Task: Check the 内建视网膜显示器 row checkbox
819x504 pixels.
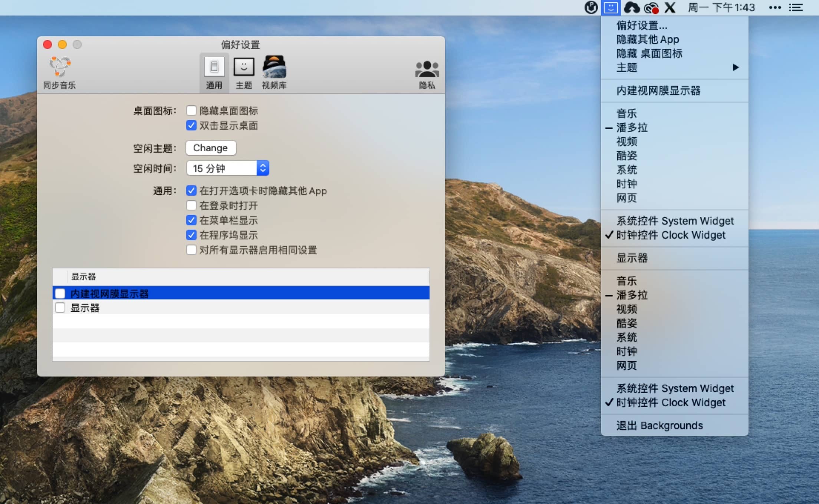Action: 60,294
